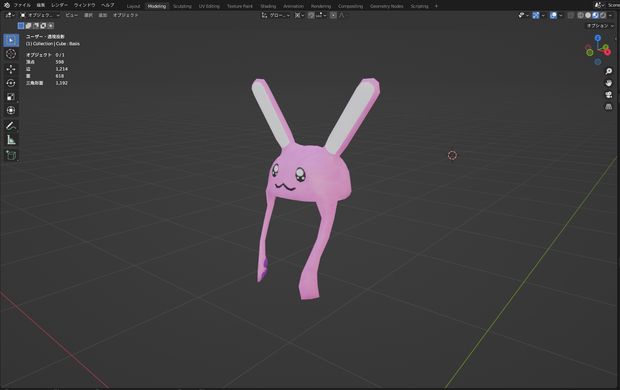Set selection mode to subtract
620x390 pixels.
pyautogui.click(x=36, y=26)
